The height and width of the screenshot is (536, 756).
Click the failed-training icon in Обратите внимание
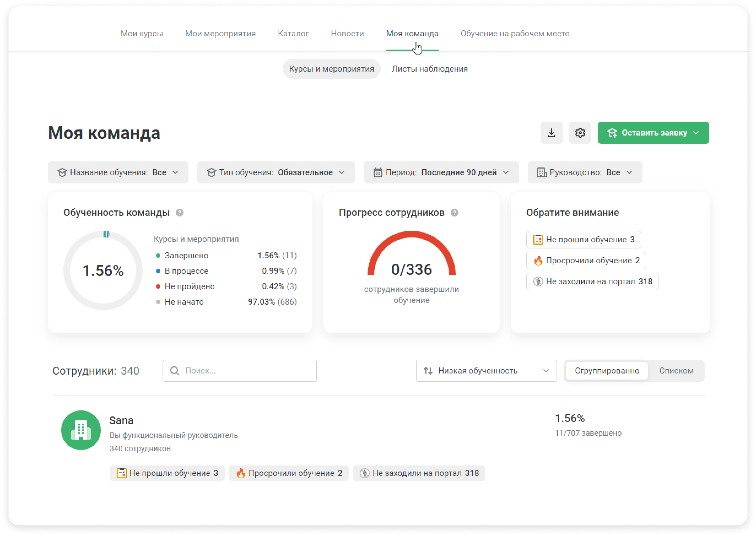click(x=538, y=239)
